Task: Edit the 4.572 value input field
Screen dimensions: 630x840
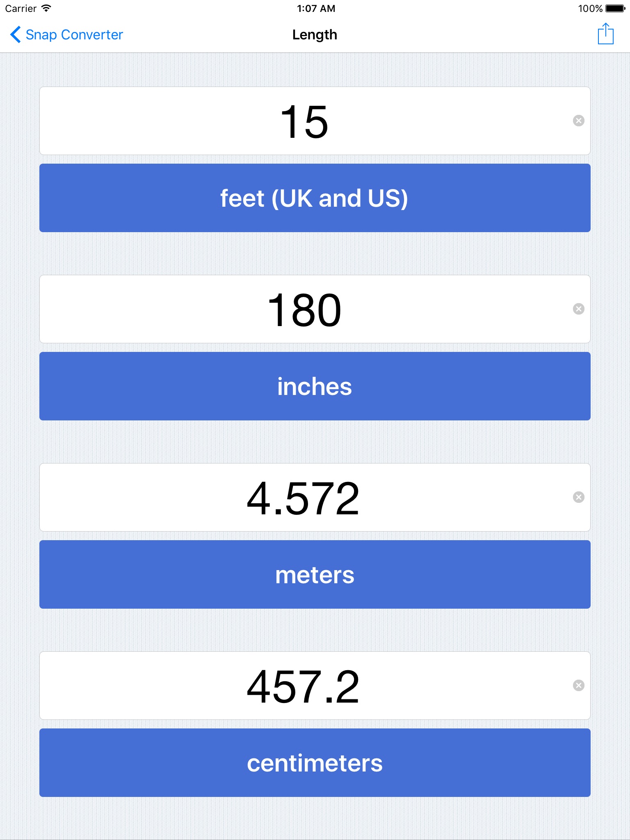Action: point(304,498)
